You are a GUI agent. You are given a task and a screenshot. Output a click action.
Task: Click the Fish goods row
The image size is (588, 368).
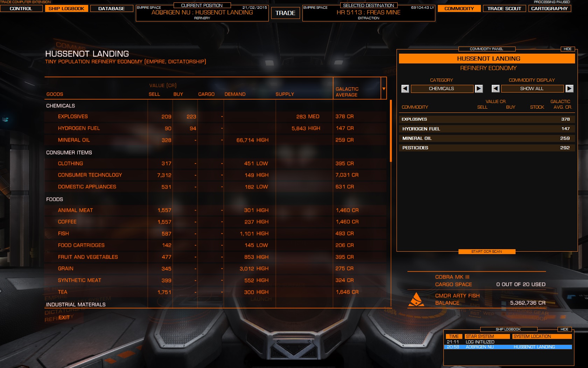(215, 234)
